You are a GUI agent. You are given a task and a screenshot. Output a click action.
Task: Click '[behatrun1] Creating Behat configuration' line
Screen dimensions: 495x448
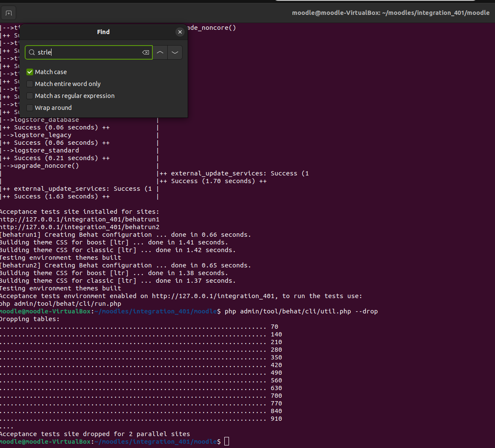tap(125, 235)
